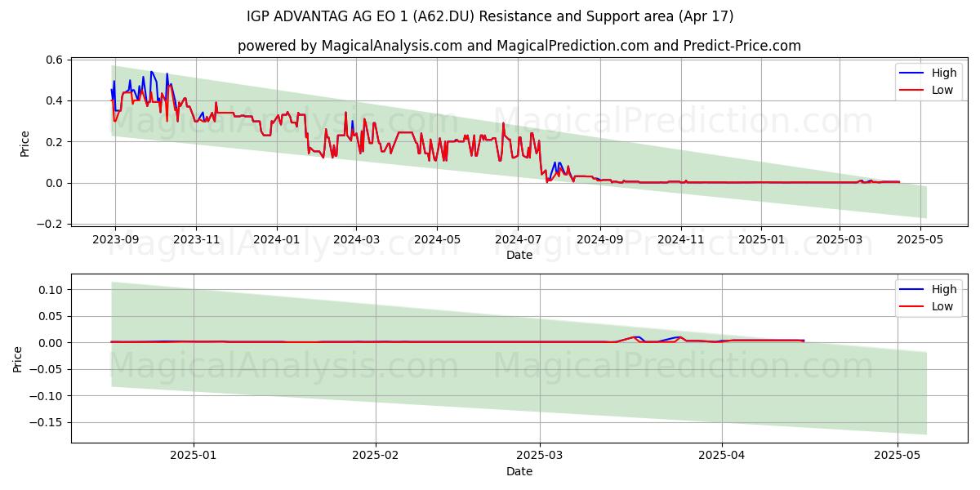Viewport: 980px width, 490px height.
Task: Click the bottom chart 'Price' axis label
Action: click(17, 359)
